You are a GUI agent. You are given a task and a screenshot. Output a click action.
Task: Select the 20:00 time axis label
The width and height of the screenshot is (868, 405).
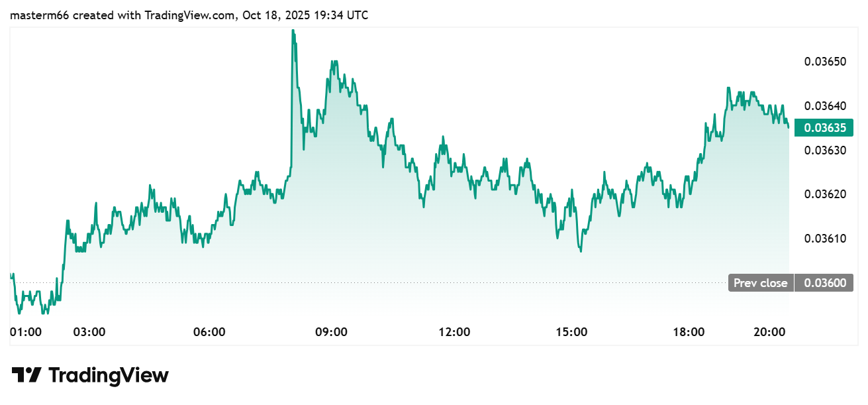point(770,331)
